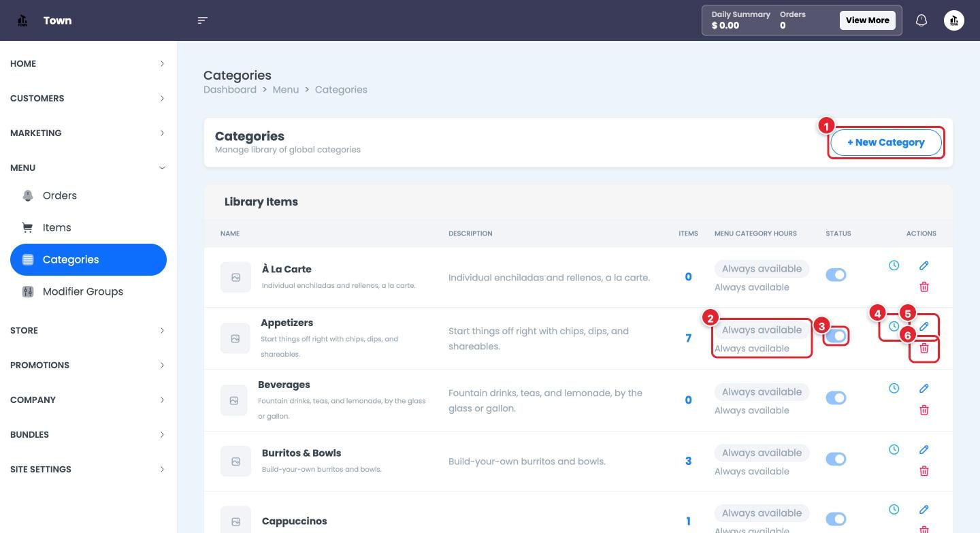980x533 pixels.
Task: Toggle the Cappuccinos status switch
Action: [836, 519]
